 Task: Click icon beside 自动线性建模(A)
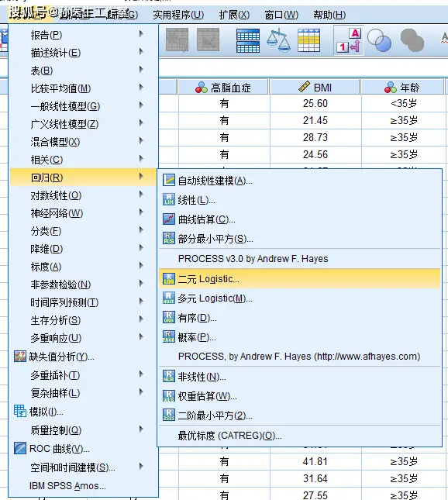pyautogui.click(x=169, y=180)
